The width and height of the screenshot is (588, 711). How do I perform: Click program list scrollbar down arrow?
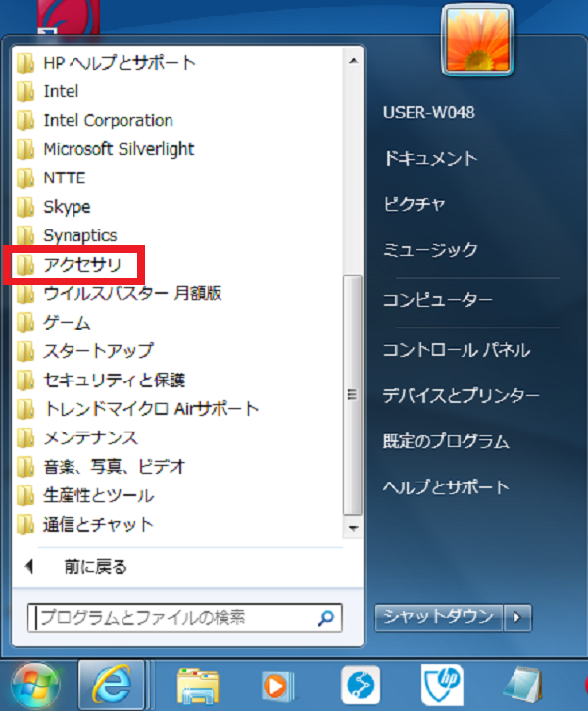click(x=354, y=528)
